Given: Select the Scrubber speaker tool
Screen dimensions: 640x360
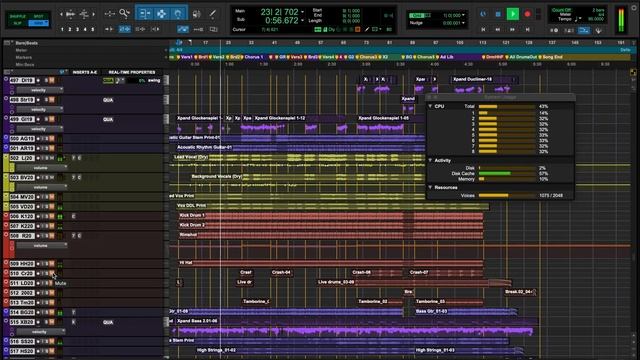Looking at the screenshot, I should point(196,14).
